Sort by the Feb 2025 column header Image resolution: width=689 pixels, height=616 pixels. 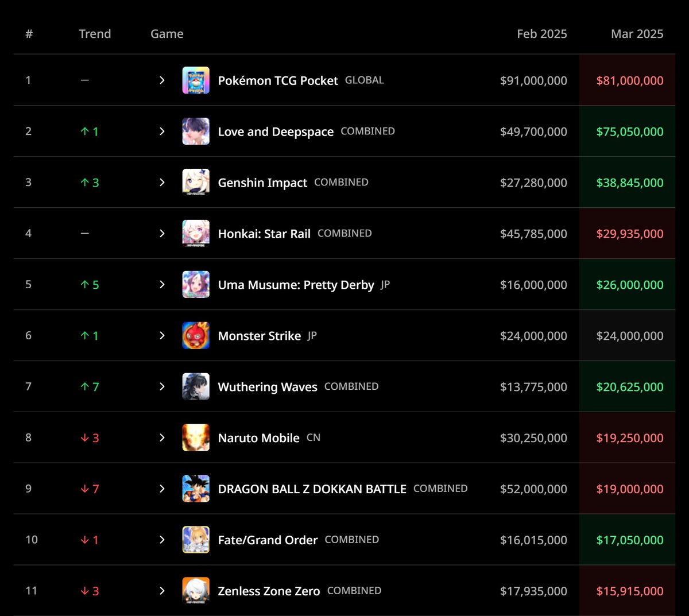click(x=541, y=34)
